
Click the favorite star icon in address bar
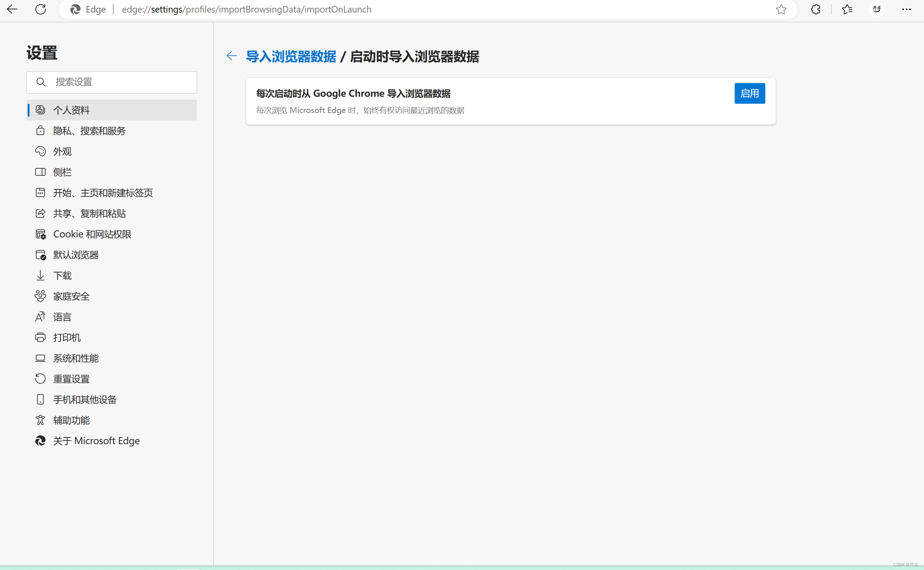coord(781,10)
